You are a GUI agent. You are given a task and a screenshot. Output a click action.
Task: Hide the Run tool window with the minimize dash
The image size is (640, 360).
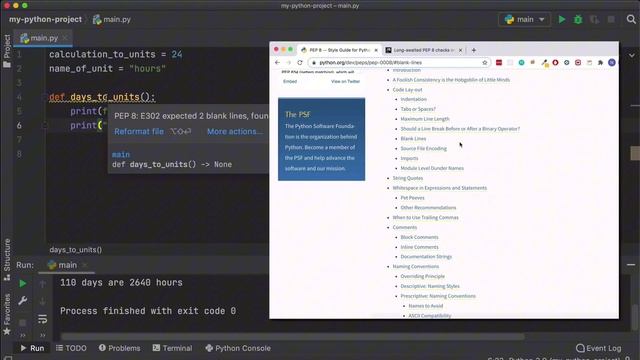click(x=631, y=264)
